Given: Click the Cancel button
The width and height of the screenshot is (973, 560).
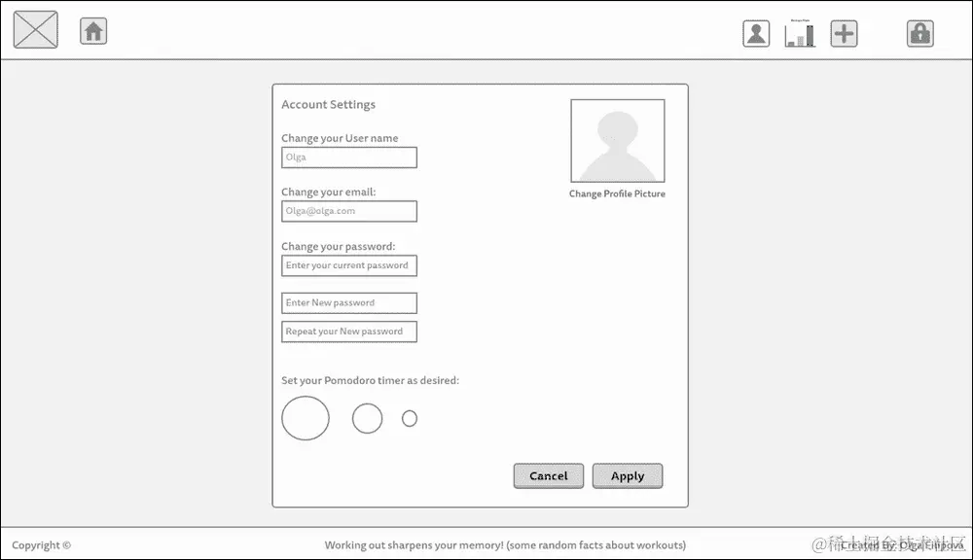Looking at the screenshot, I should point(549,475).
